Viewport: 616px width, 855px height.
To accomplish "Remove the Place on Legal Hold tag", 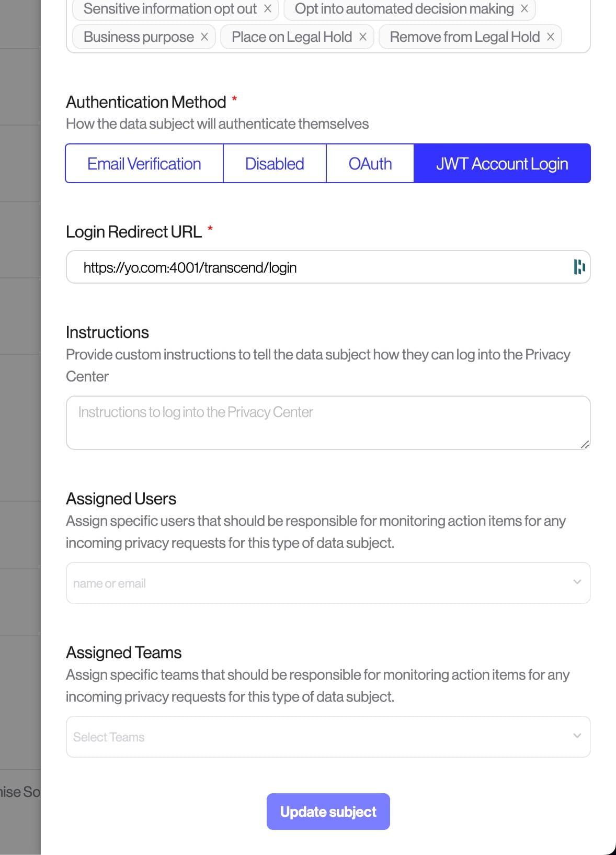I will click(x=362, y=37).
